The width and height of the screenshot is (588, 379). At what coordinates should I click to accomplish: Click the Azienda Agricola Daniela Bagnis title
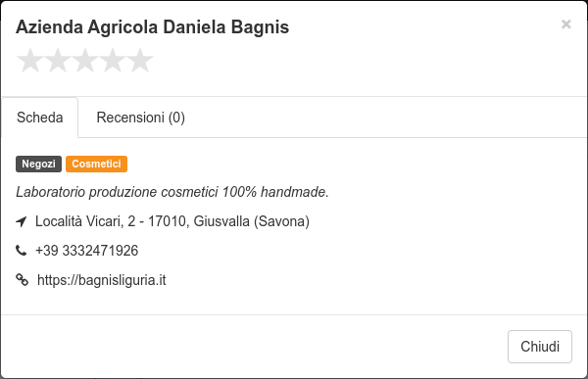152,27
